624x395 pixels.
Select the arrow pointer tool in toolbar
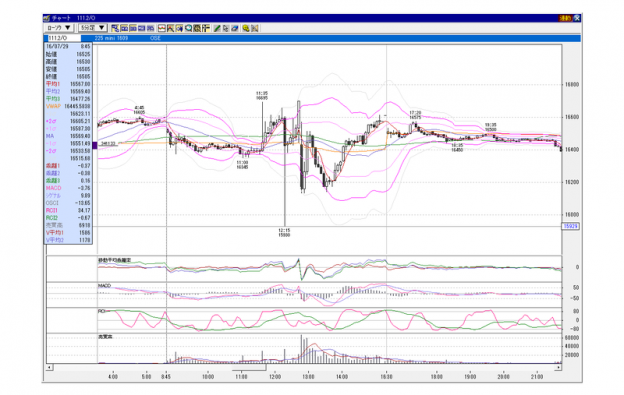(x=225, y=28)
